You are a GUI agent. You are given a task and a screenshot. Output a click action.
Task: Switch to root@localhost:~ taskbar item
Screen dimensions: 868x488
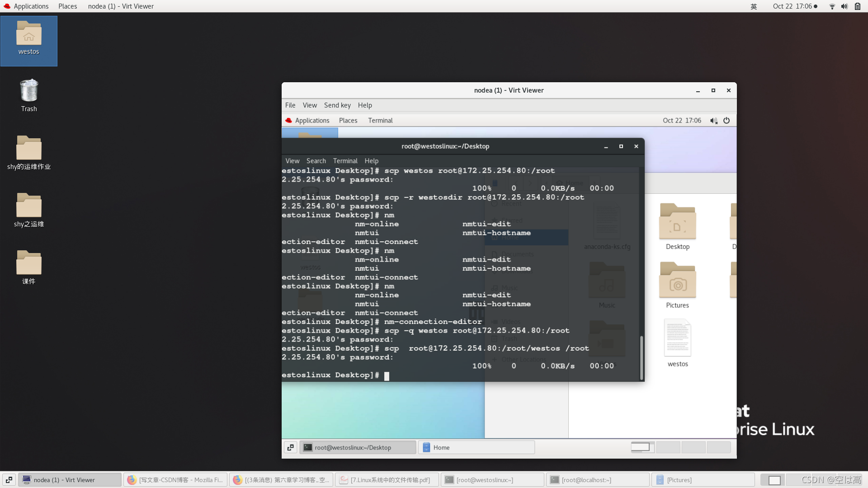598,480
